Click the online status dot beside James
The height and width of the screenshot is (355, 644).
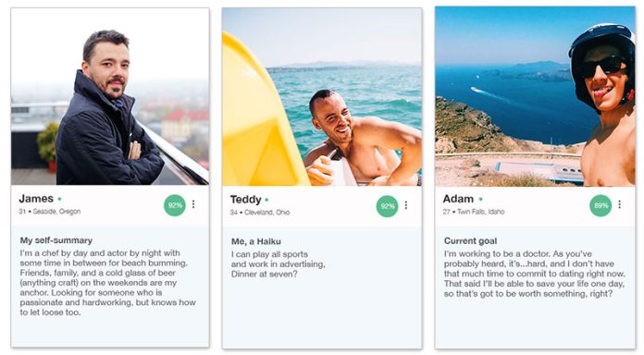pos(59,199)
